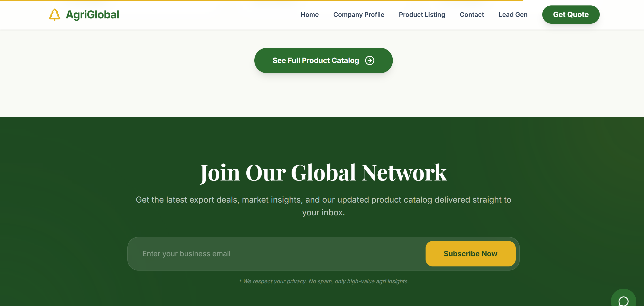Go to the Home nav link

pyautogui.click(x=310, y=15)
